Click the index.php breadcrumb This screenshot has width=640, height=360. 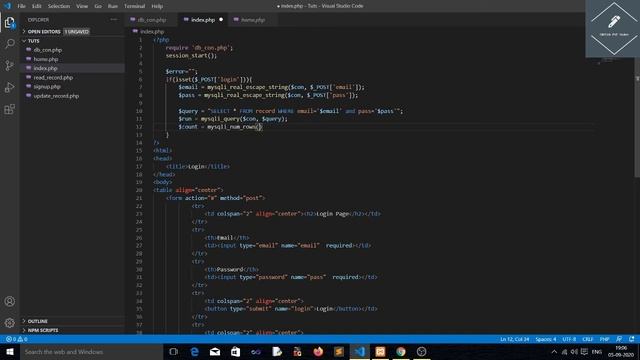click(x=152, y=31)
